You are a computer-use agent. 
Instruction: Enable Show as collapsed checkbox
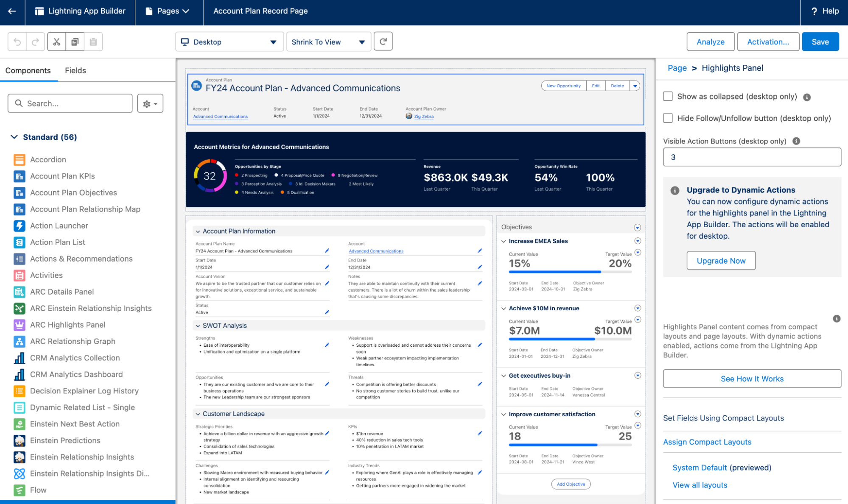(x=668, y=97)
